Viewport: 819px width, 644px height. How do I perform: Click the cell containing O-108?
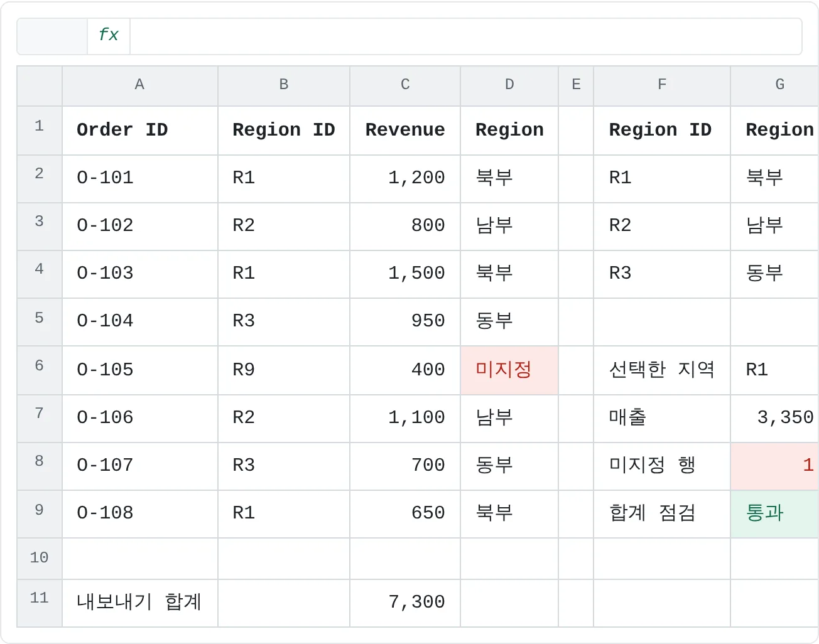[x=140, y=514]
